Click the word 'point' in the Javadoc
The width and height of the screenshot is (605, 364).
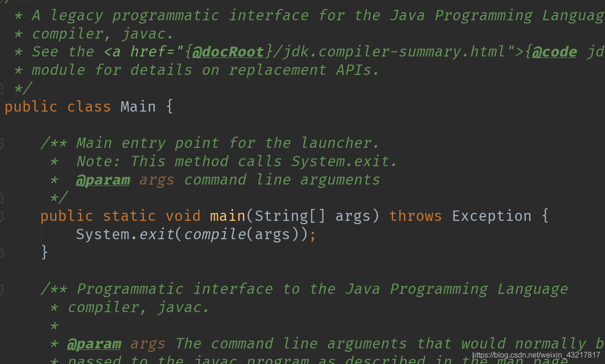pyautogui.click(x=197, y=143)
